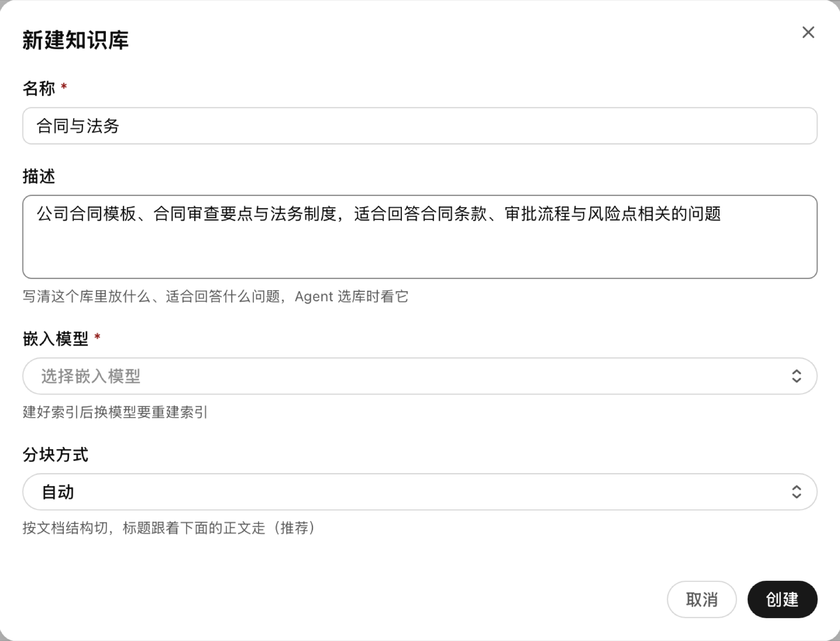
Task: Click the 描述 field label
Action: [39, 176]
